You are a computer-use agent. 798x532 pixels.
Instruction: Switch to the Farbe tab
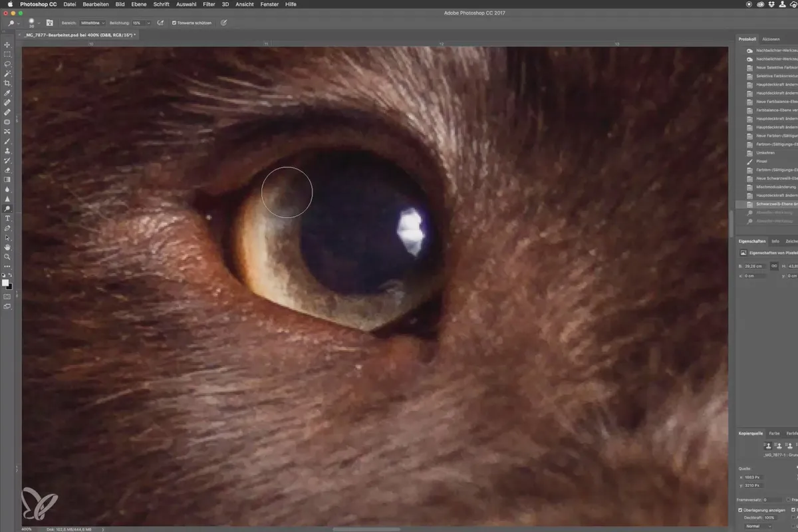(x=774, y=433)
